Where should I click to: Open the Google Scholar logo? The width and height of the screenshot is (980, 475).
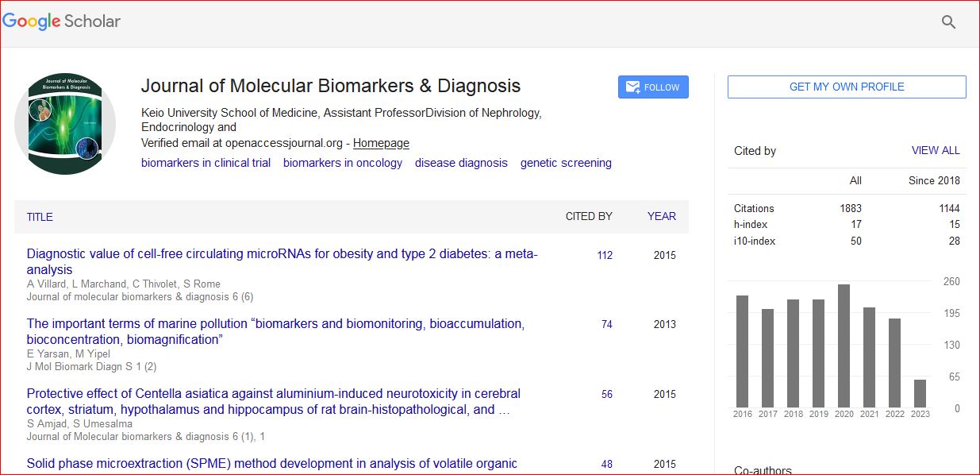coord(62,21)
